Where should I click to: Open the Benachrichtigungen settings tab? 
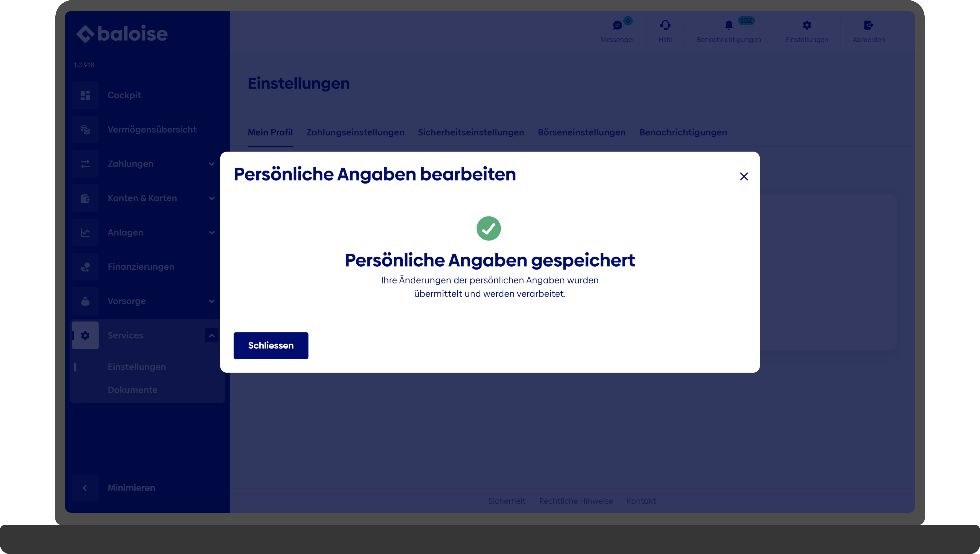point(683,132)
